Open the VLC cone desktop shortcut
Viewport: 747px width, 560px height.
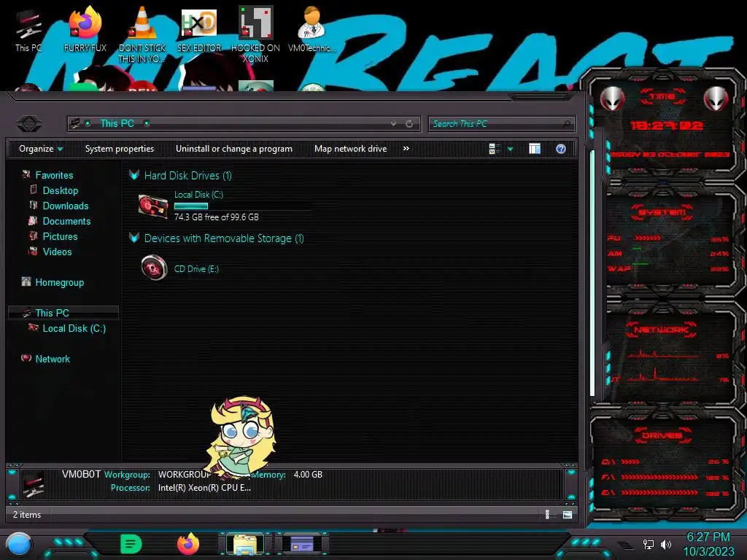pos(142,34)
